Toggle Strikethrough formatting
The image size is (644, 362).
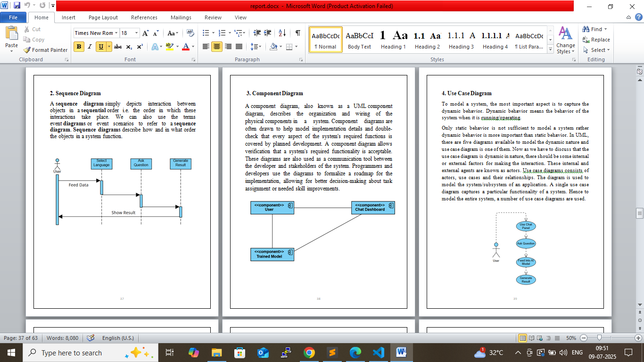point(118,47)
